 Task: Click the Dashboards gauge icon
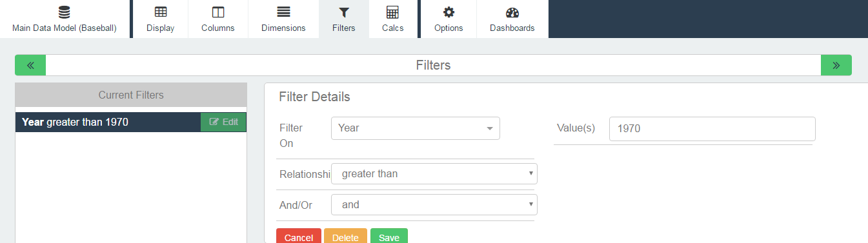(x=512, y=12)
